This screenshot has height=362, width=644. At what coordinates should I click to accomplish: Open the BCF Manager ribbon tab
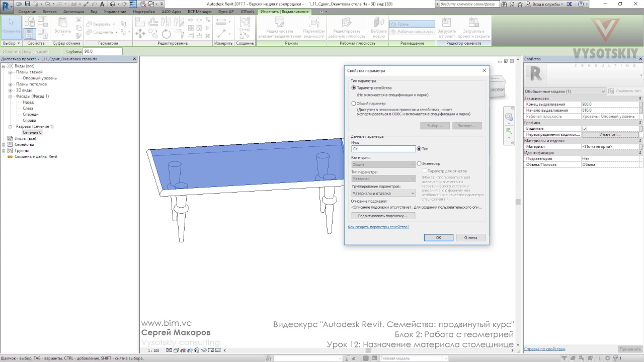point(200,11)
